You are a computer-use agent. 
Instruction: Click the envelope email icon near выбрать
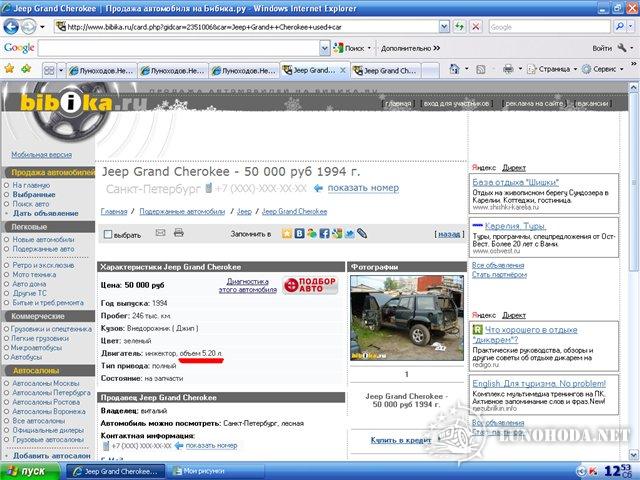point(160,233)
